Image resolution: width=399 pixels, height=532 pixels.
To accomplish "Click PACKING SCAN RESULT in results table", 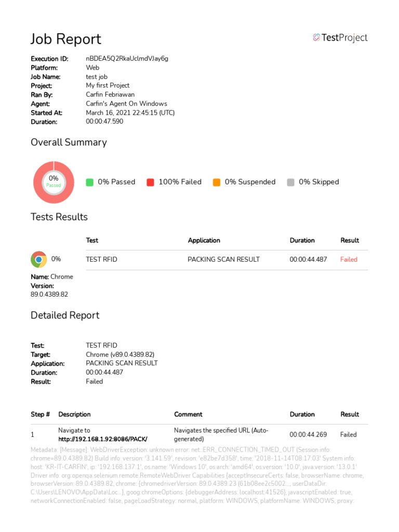I will tap(223, 260).
